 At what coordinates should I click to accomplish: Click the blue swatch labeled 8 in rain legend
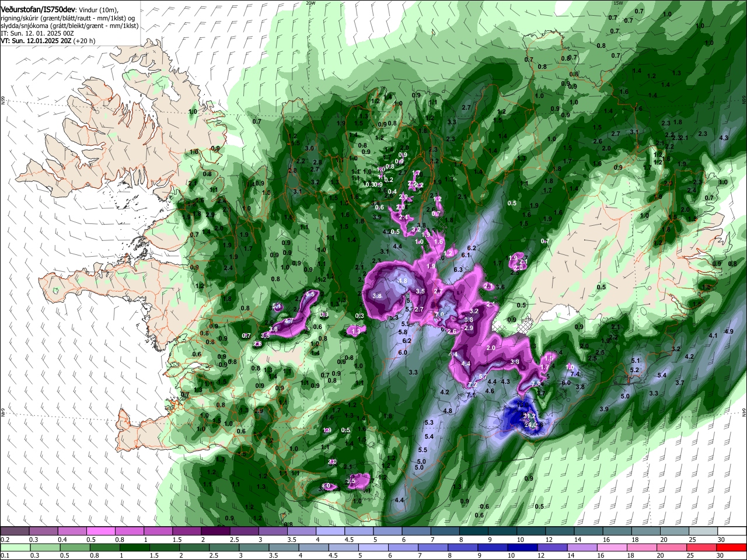(x=462, y=547)
